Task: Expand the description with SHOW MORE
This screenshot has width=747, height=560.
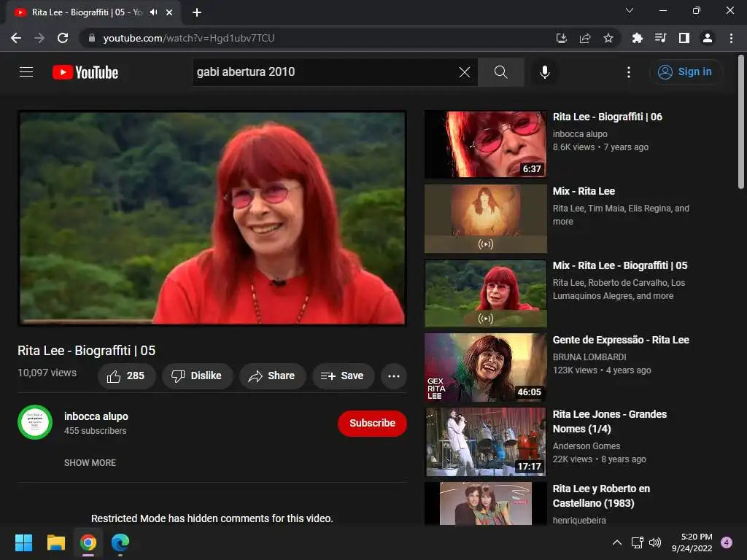Action: [90, 463]
